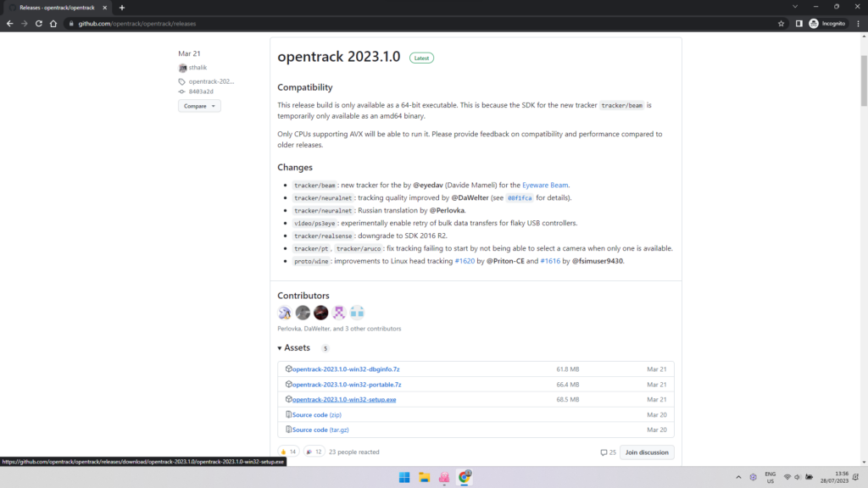The height and width of the screenshot is (488, 868).
Task: Reload the GitHub releases page
Action: click(x=39, y=24)
